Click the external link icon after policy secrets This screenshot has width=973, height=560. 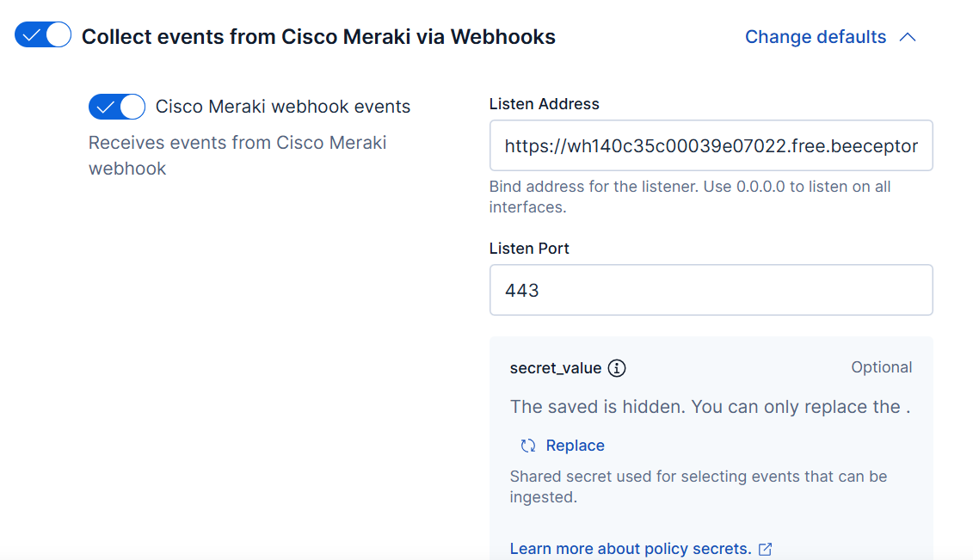click(766, 549)
